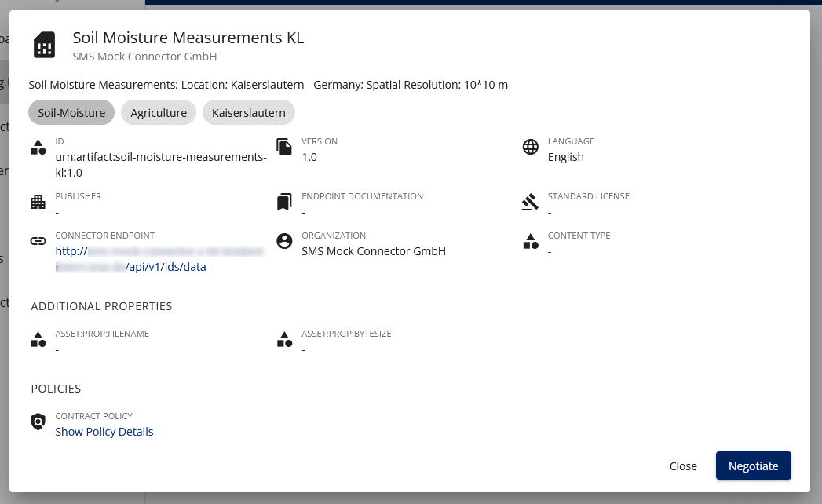This screenshot has height=504, width=822.
Task: Click the gavel icon beside Standard License
Action: (x=531, y=202)
